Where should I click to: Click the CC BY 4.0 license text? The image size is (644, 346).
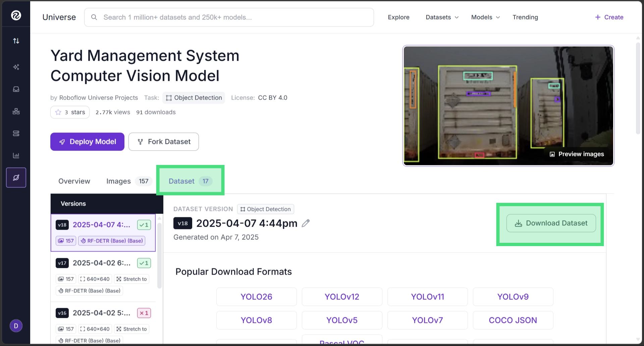point(273,98)
